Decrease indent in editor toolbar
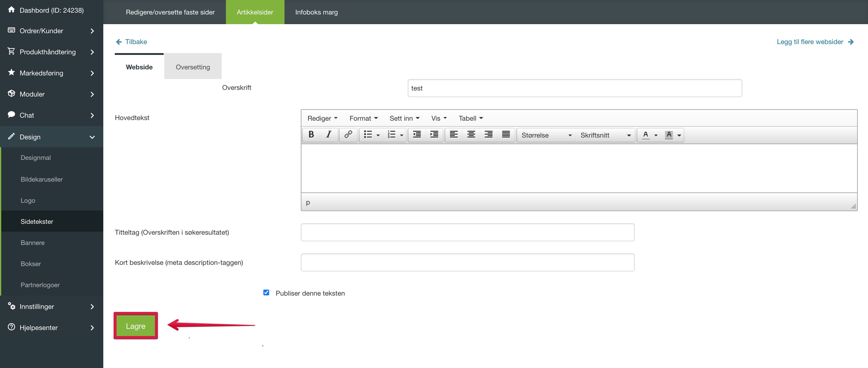868x368 pixels. [417, 135]
